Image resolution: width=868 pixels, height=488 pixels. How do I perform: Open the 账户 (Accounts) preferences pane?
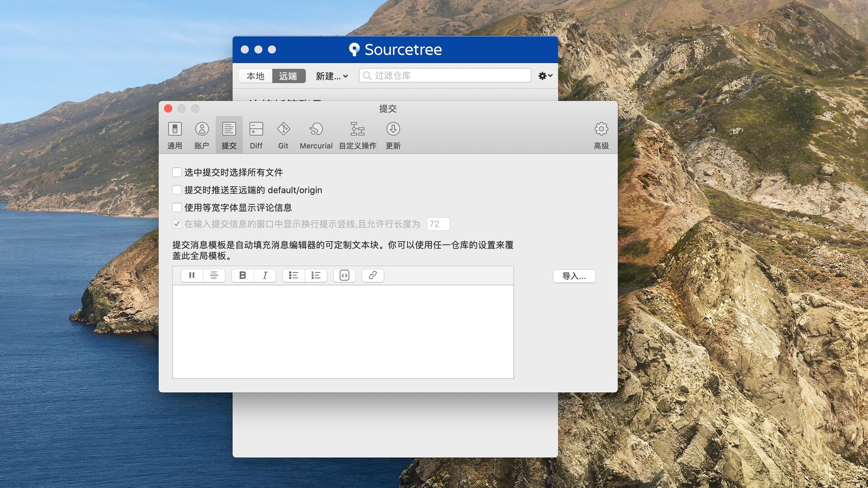pos(202,135)
